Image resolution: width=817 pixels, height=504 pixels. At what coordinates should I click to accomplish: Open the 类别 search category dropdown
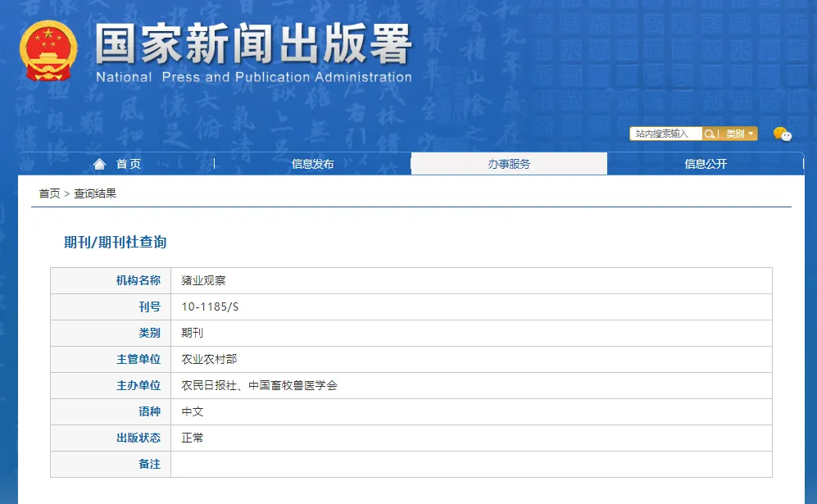click(x=739, y=134)
